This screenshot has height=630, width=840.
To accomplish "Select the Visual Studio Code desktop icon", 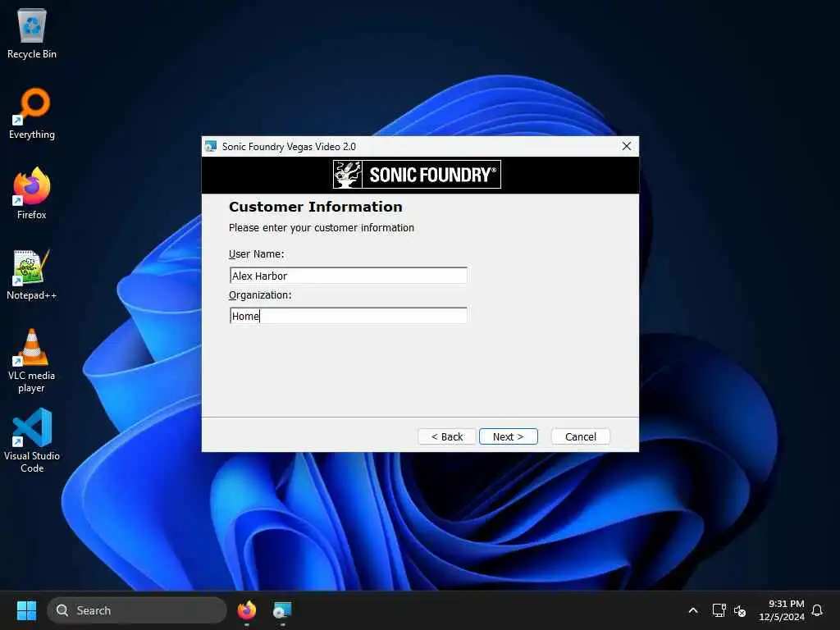I will [x=32, y=441].
